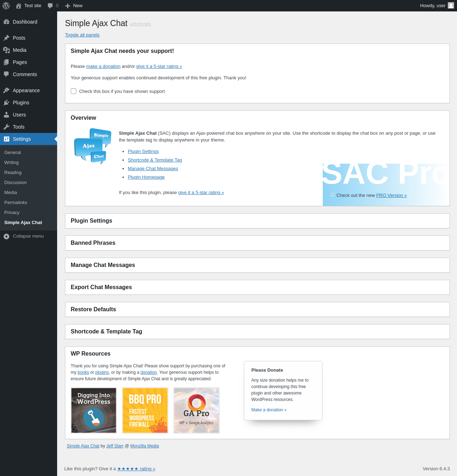
Task: Open the plugins link in WP Resources
Action: tap(102, 372)
